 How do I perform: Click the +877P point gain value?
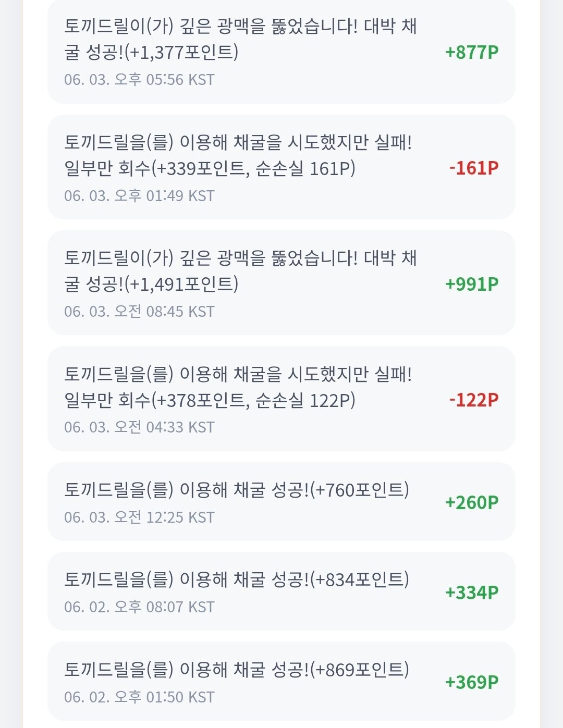472,52
